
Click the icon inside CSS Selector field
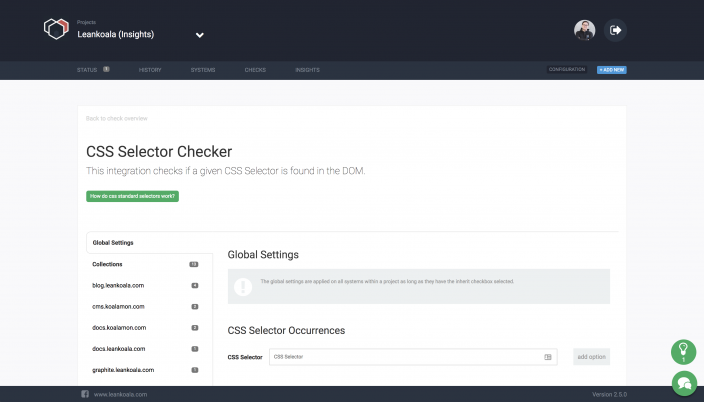click(x=548, y=357)
